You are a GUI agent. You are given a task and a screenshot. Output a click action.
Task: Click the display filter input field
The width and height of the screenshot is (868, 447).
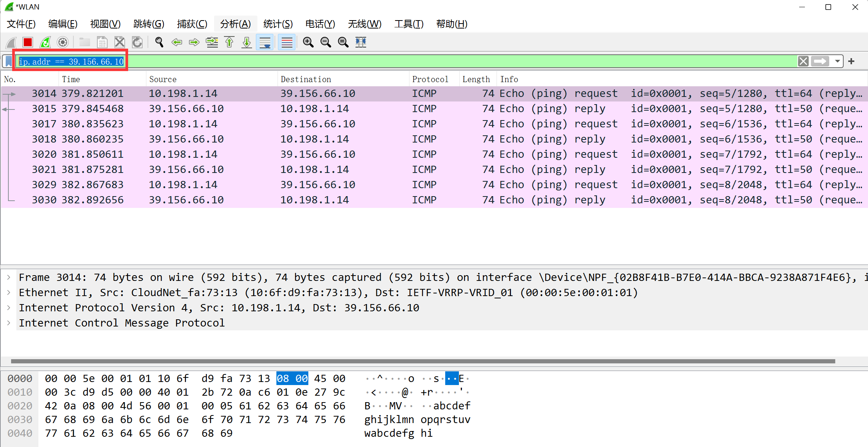407,61
